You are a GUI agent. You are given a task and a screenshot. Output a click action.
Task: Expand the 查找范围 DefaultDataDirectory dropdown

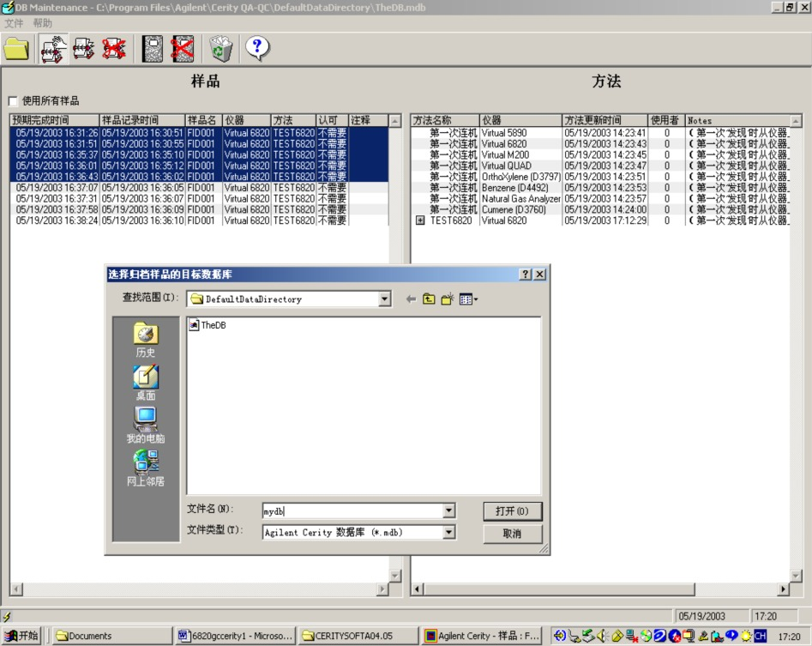pyautogui.click(x=384, y=299)
